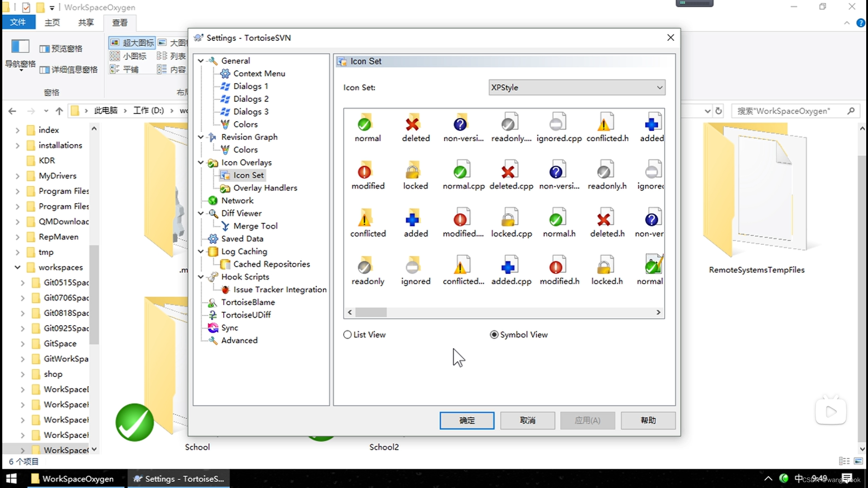Open Network settings page

coord(237,200)
